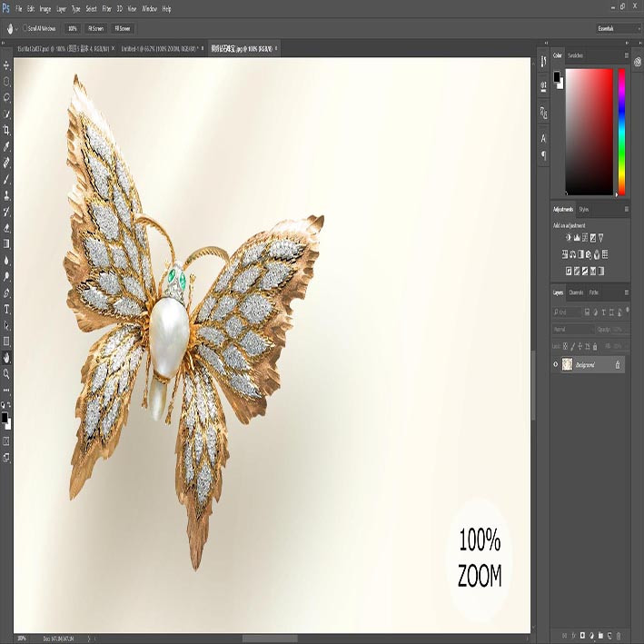Hide the Background layer with eye icon
The height and width of the screenshot is (644, 644).
556,364
